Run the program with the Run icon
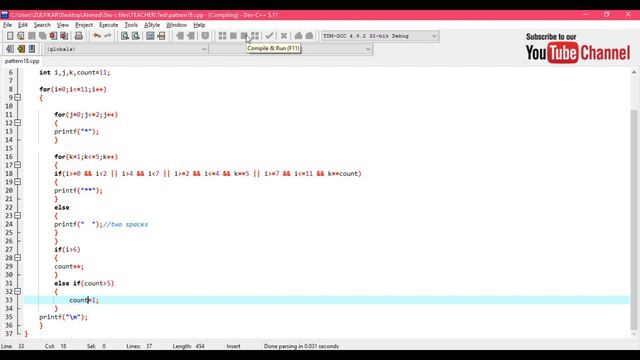This screenshot has width=640, height=360. point(233,36)
